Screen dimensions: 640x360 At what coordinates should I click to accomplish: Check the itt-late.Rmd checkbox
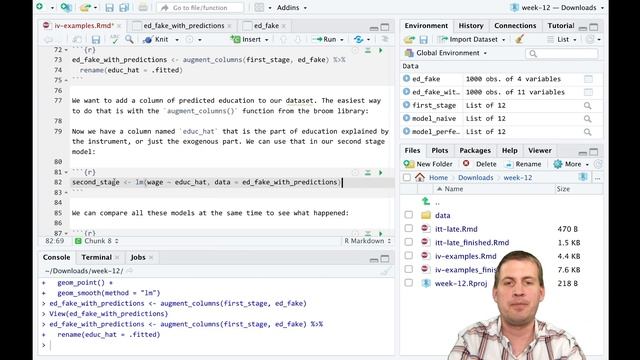[x=409, y=229]
